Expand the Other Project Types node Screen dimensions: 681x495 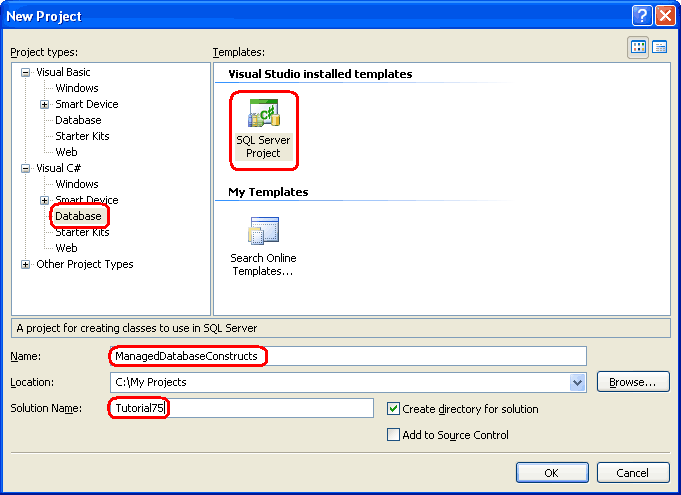point(26,265)
